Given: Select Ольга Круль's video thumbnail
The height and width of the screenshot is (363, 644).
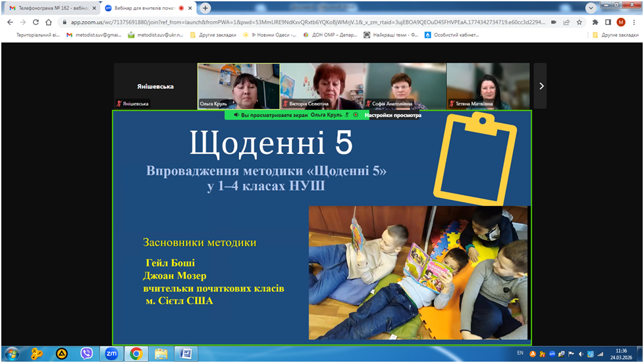Looking at the screenshot, I should (238, 85).
